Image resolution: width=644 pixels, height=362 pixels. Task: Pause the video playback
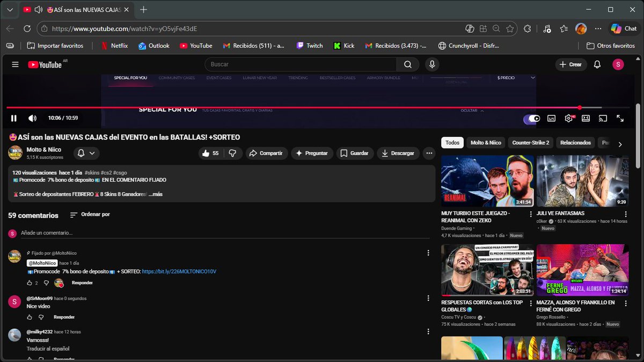click(x=14, y=118)
